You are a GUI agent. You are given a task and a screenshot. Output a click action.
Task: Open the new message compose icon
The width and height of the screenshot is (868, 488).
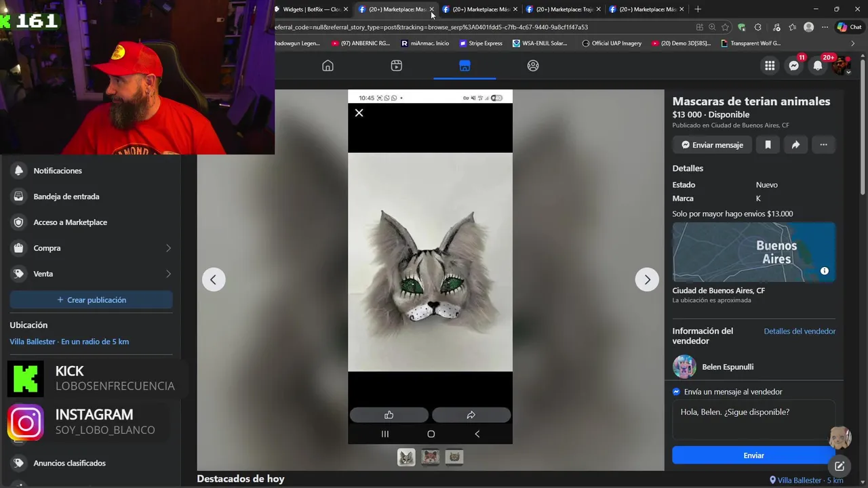tap(840, 466)
